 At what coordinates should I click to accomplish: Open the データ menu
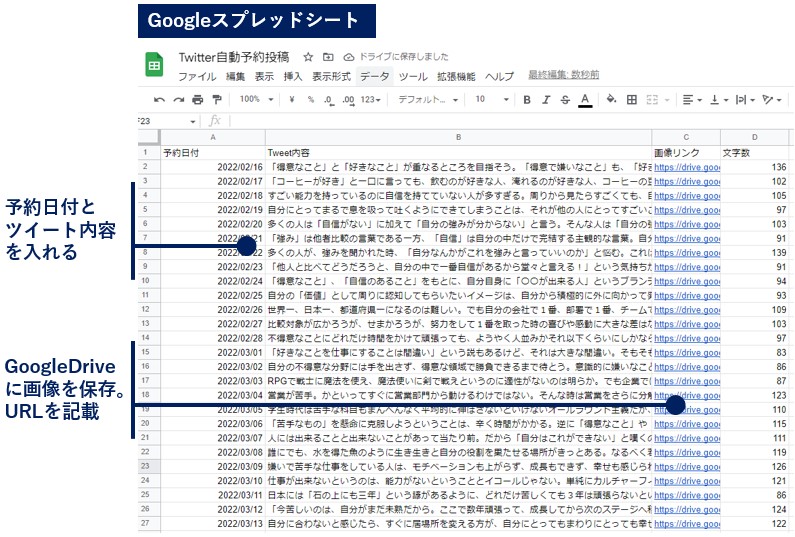375,77
